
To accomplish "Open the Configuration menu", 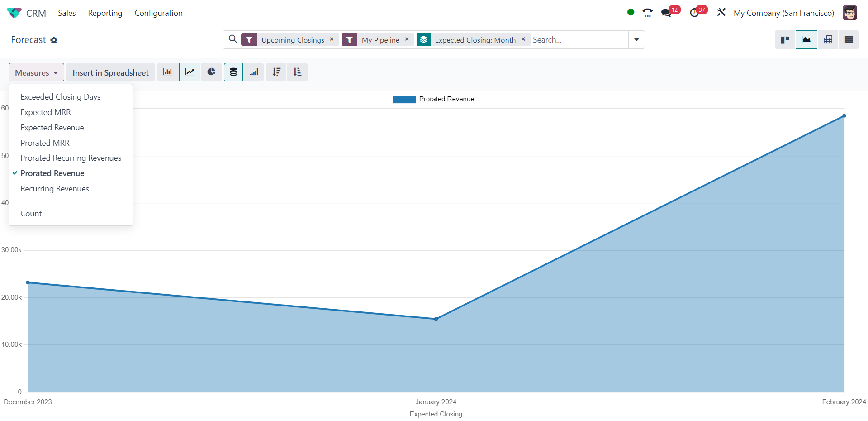I will click(x=158, y=13).
